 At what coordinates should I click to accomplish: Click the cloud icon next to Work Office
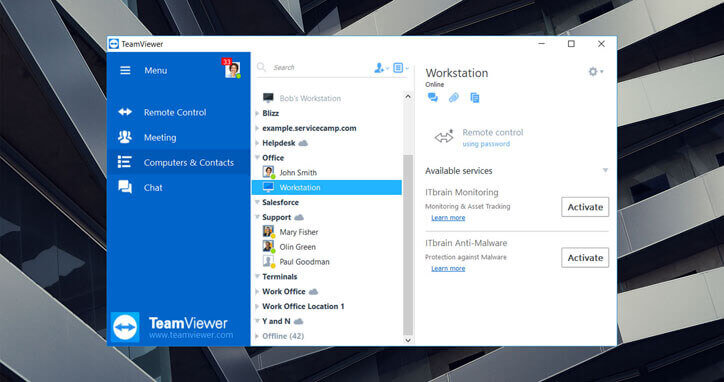313,291
